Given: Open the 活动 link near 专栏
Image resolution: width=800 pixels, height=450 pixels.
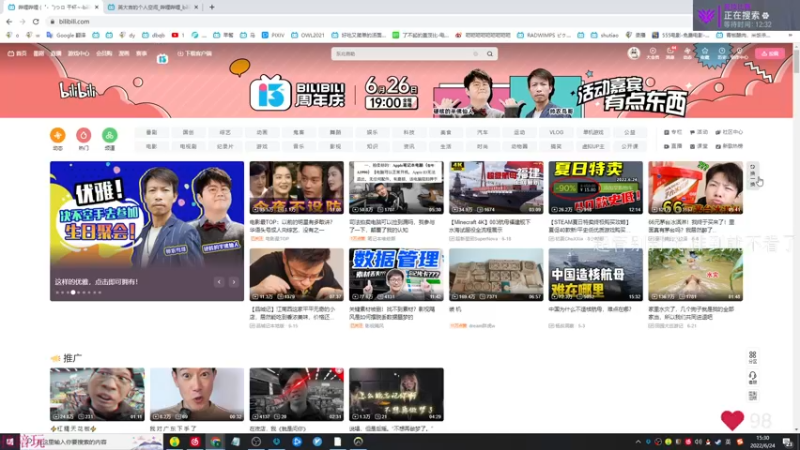Looking at the screenshot, I should (699, 132).
